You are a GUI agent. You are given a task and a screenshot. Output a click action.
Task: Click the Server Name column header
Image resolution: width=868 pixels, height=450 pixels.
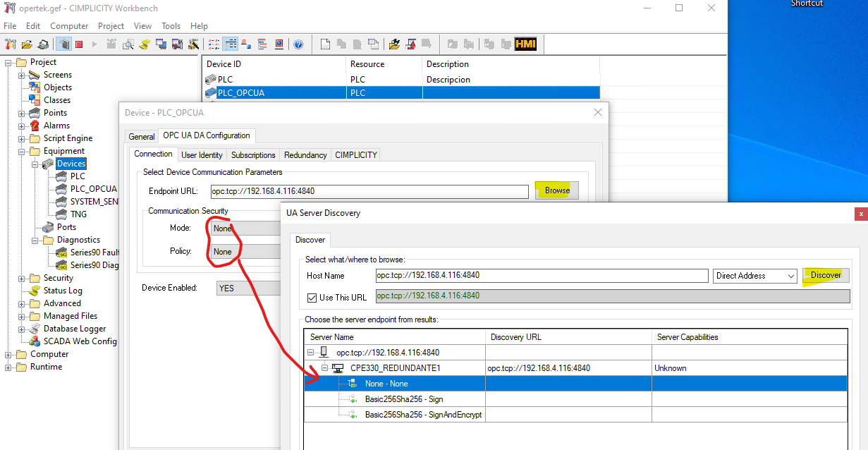point(395,337)
